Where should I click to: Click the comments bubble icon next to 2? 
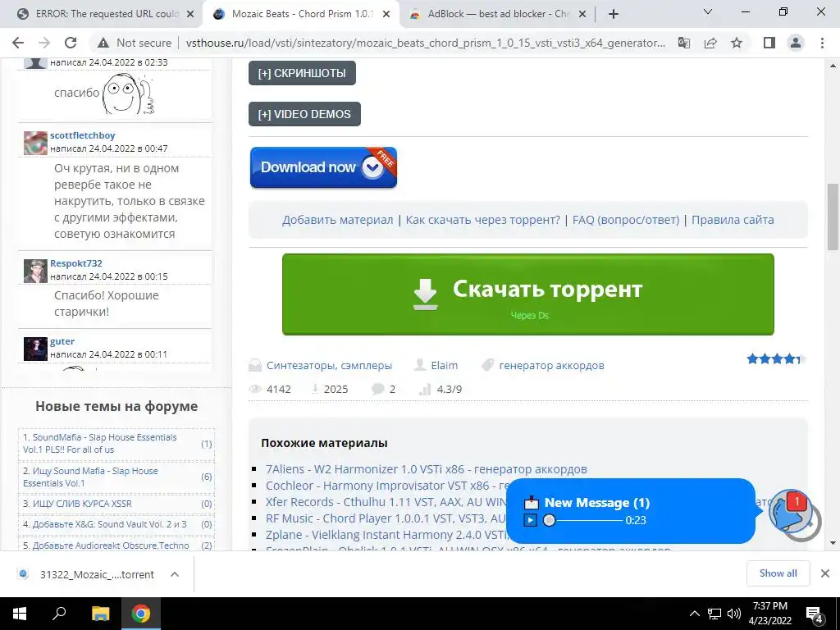point(377,389)
